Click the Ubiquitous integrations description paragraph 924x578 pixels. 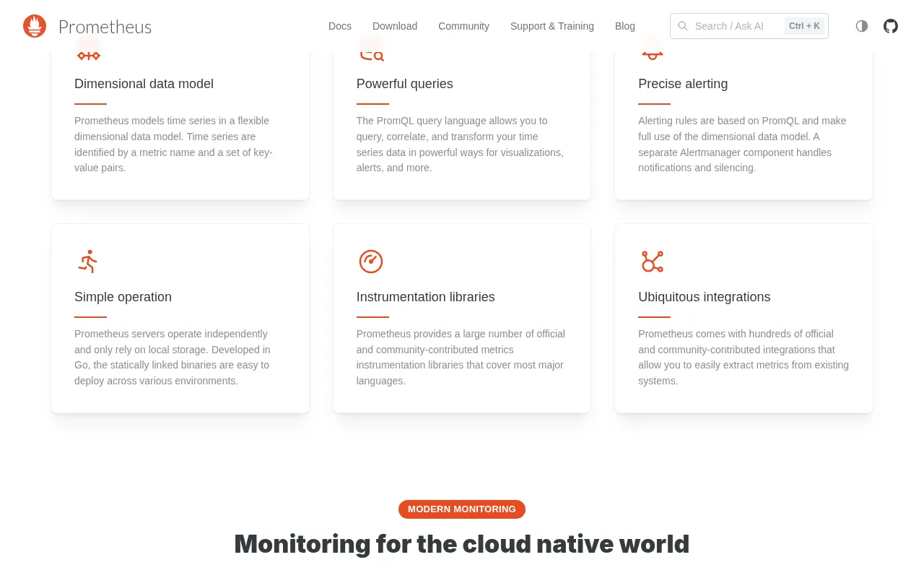click(x=744, y=358)
